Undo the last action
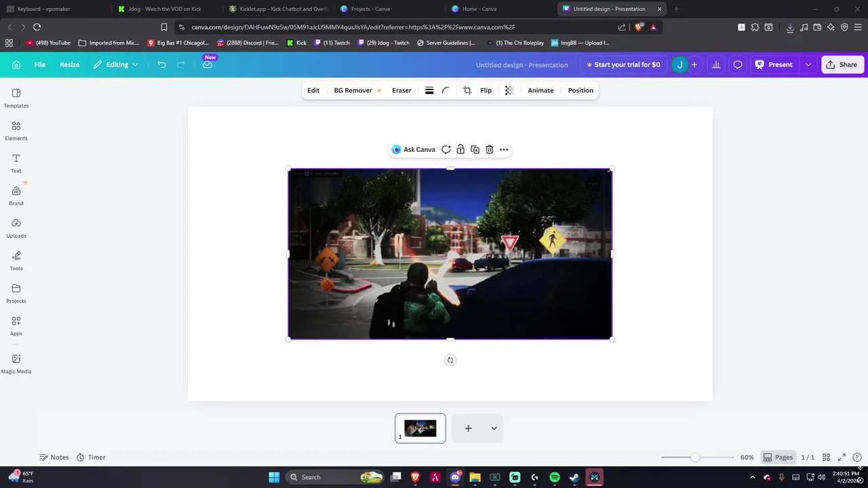The width and height of the screenshot is (868, 488). (x=161, y=64)
